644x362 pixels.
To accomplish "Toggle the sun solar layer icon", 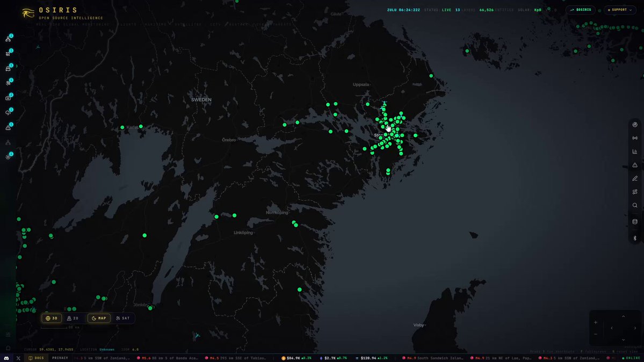I will [8, 157].
